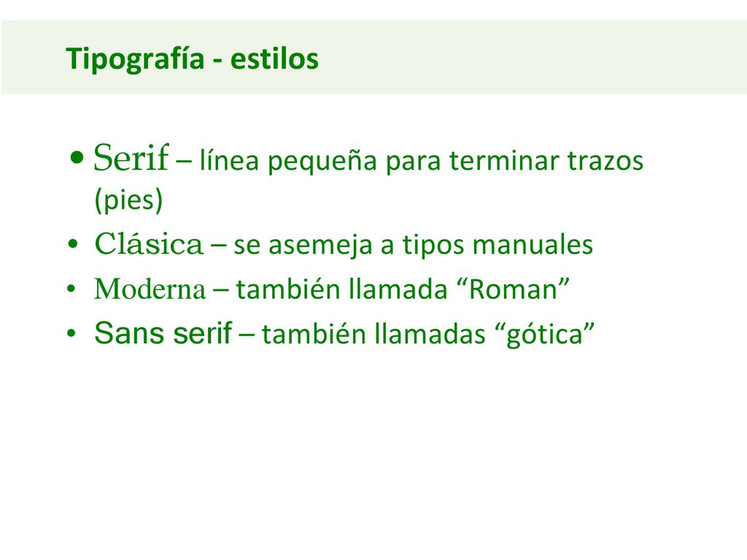Click the word "estilos" in the title
This screenshot has height=560, width=747.
point(274,60)
